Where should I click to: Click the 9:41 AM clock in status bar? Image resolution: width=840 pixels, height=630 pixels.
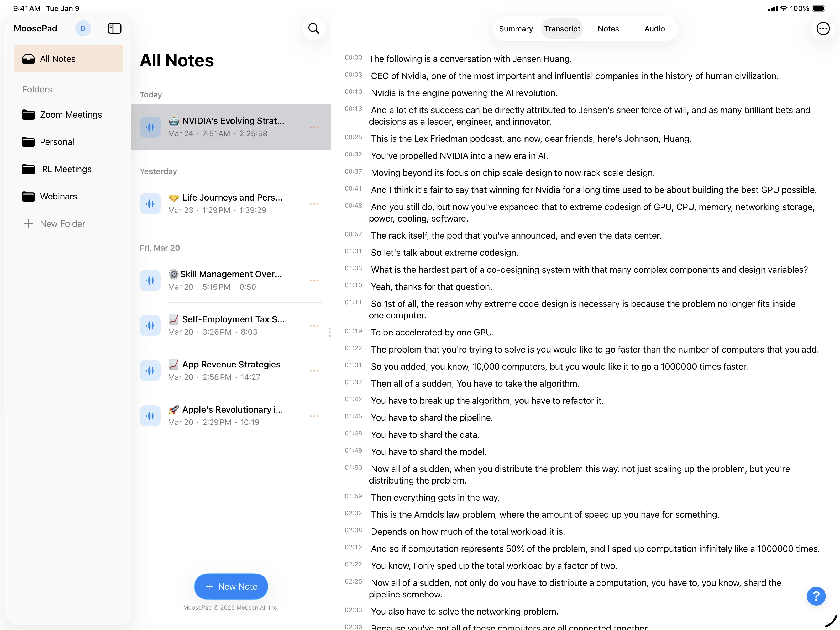27,8
